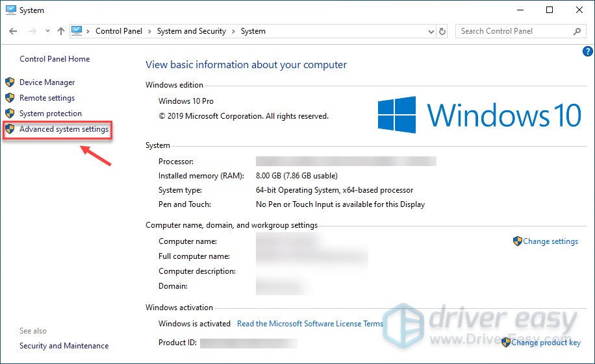
Task: Select the Pen and Touch: label
Action: point(184,204)
